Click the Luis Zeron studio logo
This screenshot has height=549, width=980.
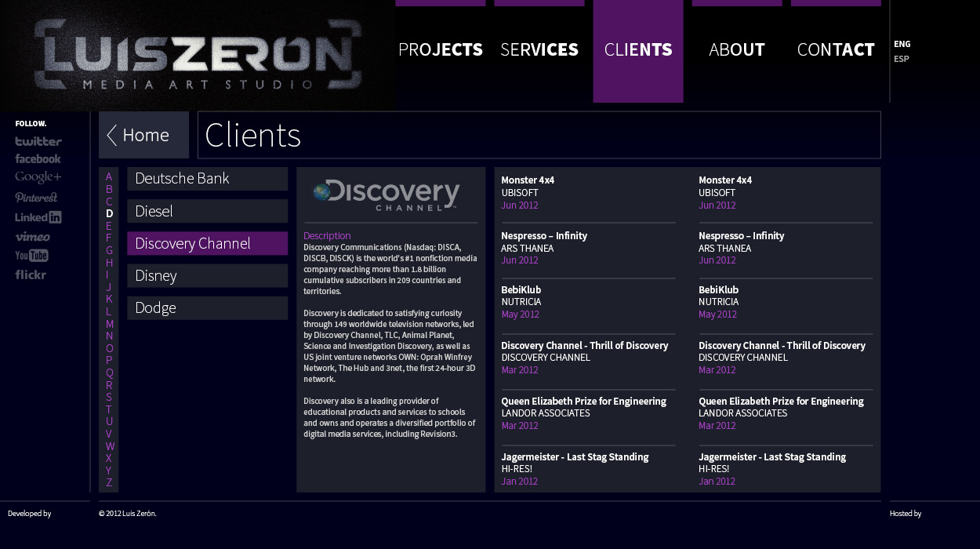coord(198,55)
